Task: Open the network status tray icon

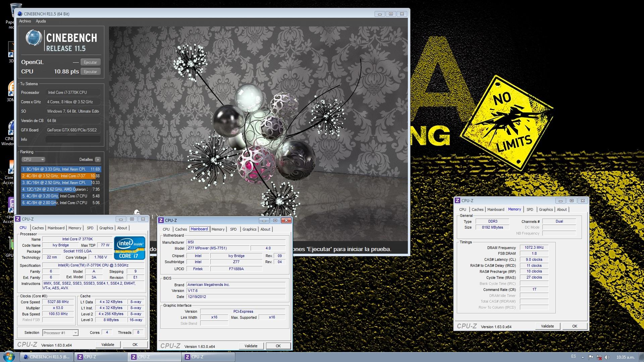Action: (x=599, y=357)
